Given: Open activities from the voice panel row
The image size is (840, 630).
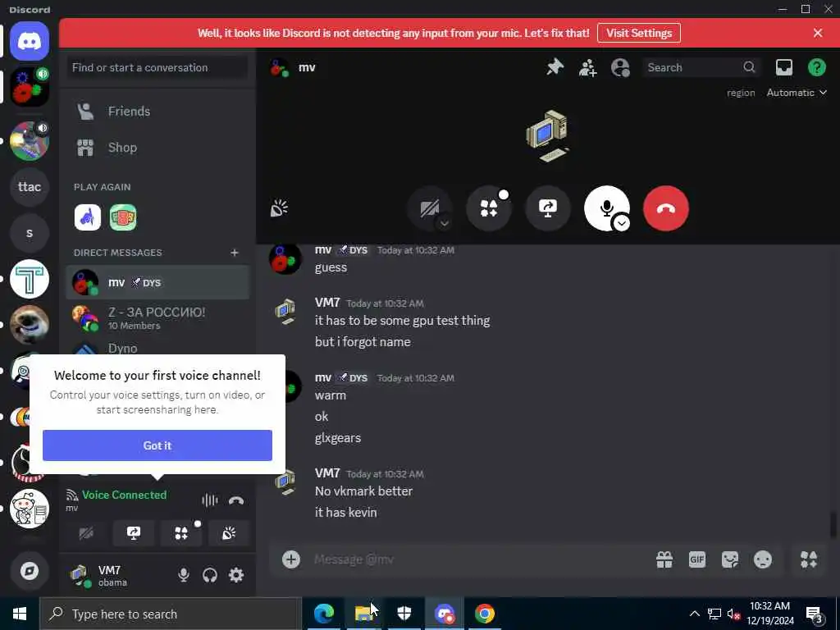Looking at the screenshot, I should tap(181, 533).
